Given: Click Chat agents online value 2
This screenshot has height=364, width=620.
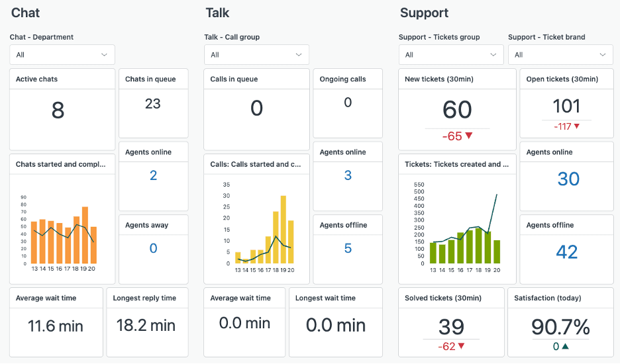Looking at the screenshot, I should coord(153,175).
